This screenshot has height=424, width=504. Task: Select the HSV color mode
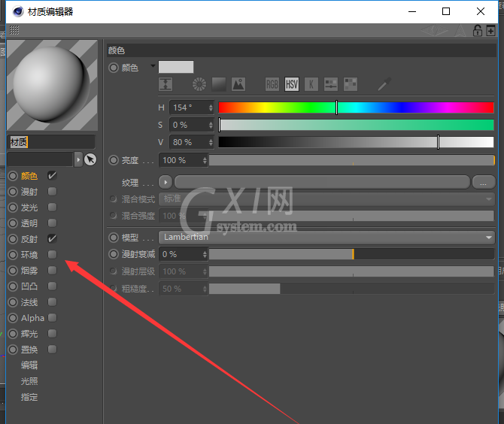point(292,84)
